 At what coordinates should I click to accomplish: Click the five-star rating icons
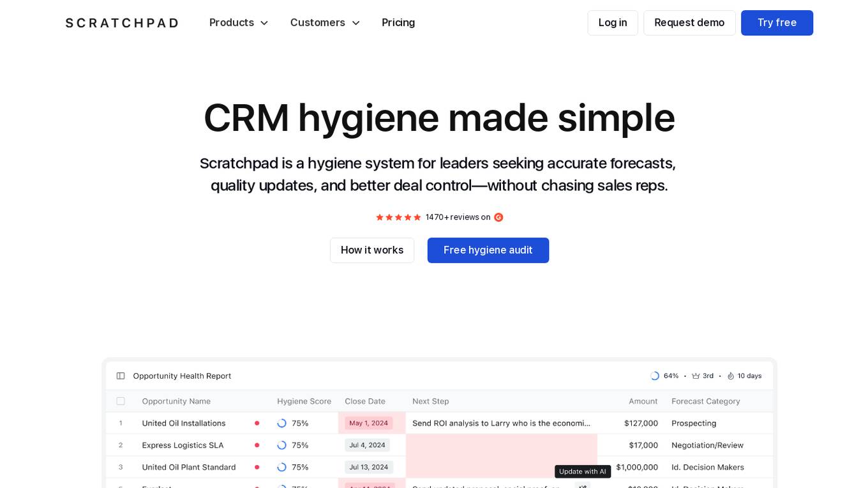[398, 217]
